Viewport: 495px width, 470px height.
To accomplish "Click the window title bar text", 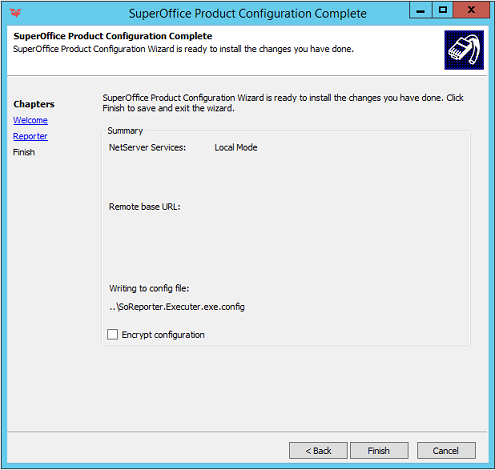I will [x=248, y=14].
